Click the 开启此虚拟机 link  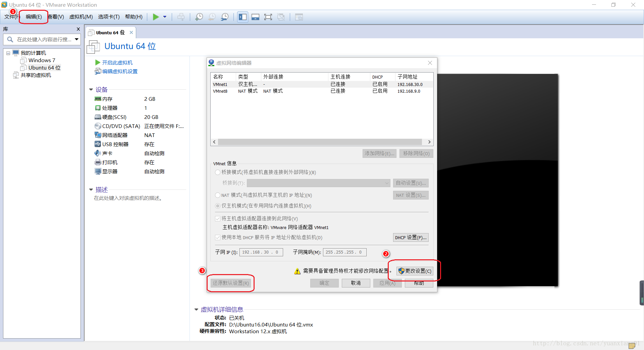coord(117,63)
